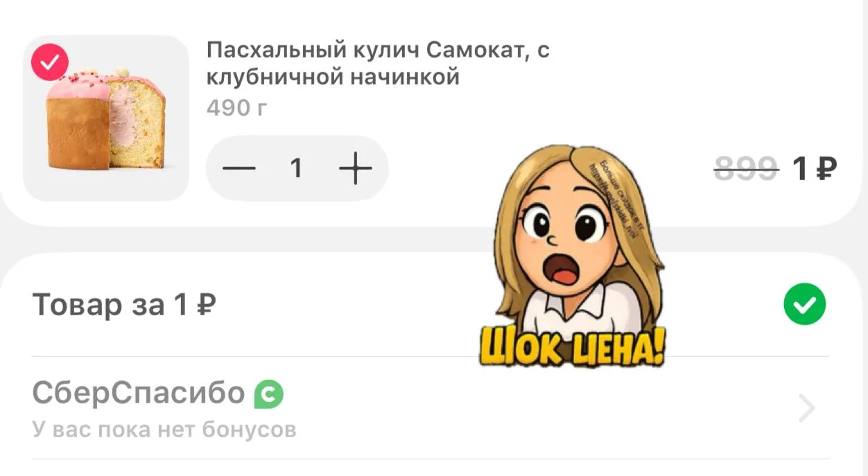Tap the sliced kulich piece showing filling
The image size is (868, 476).
pos(137,125)
